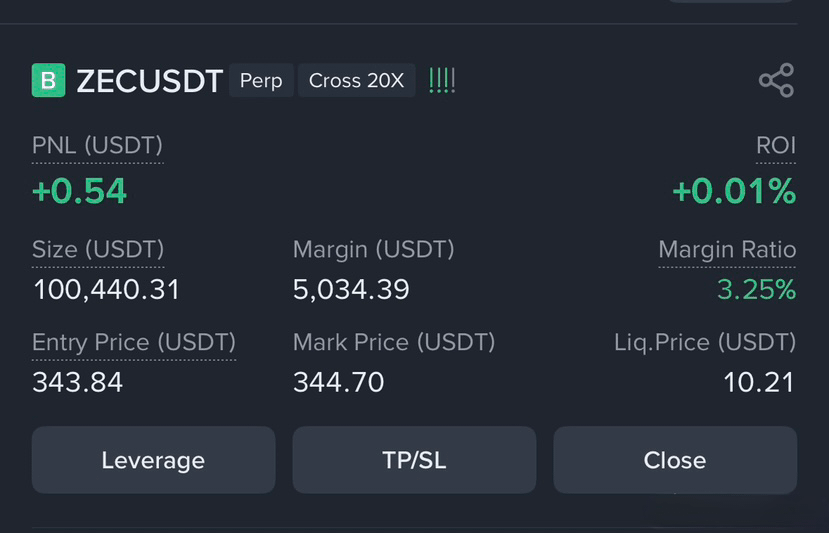Tap the Margin Ratio label
The width and height of the screenshot is (829, 533).
click(x=727, y=249)
